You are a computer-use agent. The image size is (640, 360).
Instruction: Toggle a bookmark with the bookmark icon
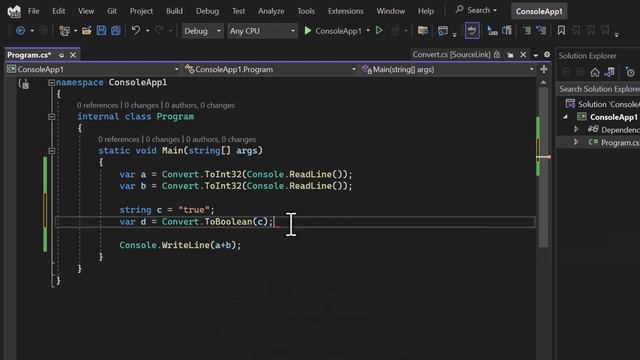click(561, 31)
